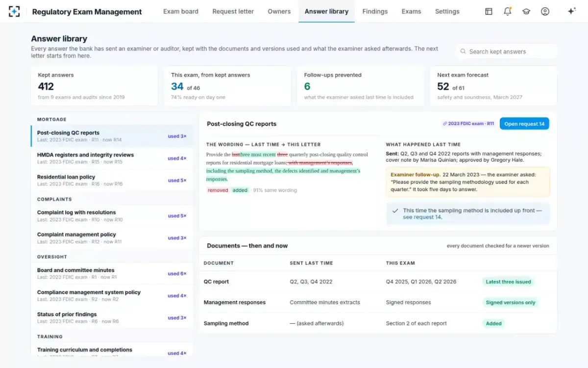Open the graduation cap training icon

coord(526,11)
